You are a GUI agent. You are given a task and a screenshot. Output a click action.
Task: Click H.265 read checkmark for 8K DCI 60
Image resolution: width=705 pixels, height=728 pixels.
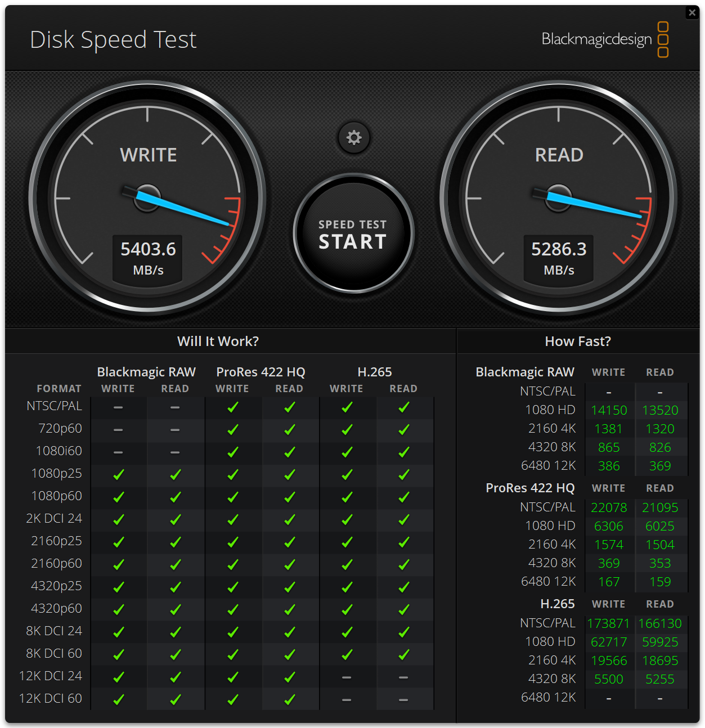pyautogui.click(x=403, y=654)
